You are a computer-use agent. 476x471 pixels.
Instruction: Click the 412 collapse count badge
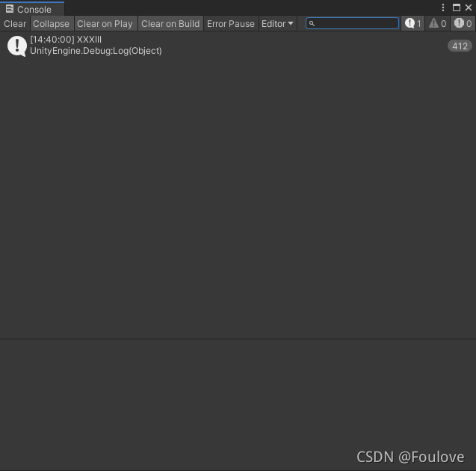[x=460, y=46]
